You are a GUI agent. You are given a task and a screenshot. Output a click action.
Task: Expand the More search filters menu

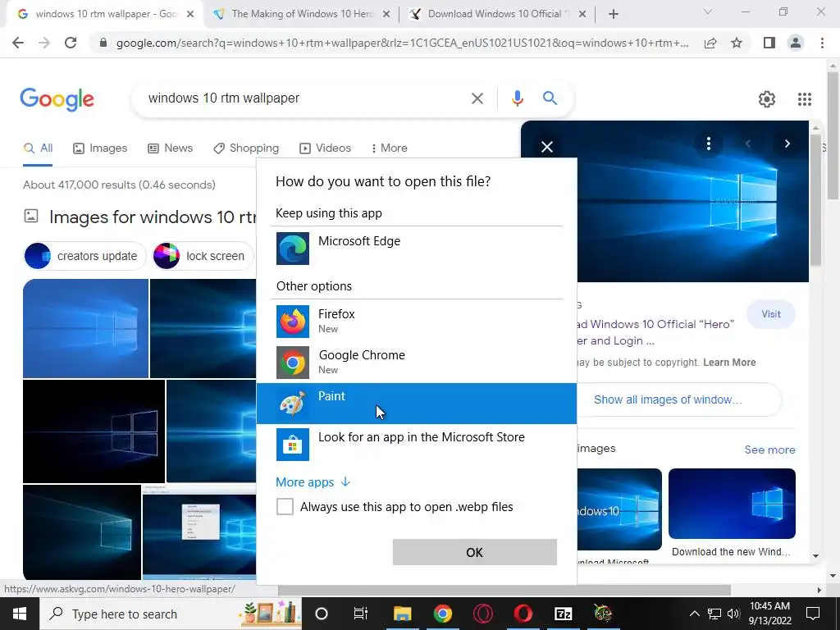tap(389, 148)
